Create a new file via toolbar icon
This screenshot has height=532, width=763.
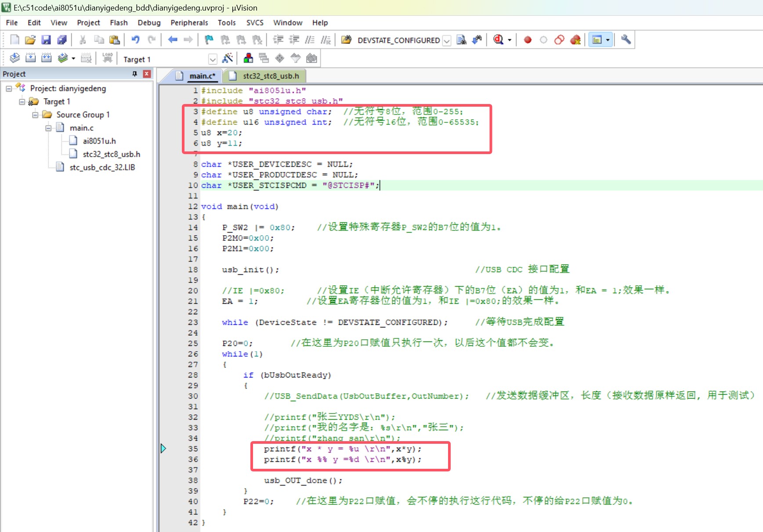(14, 40)
